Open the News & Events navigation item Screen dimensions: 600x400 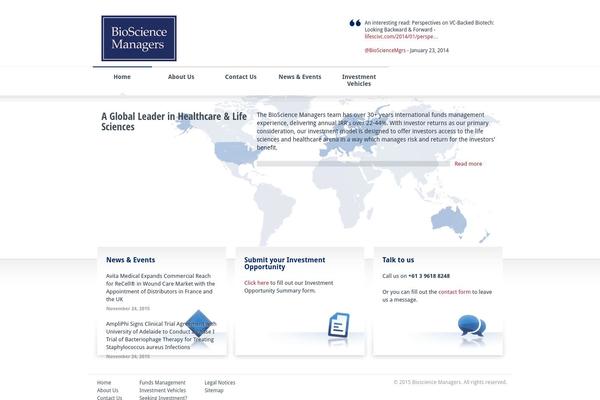300,77
